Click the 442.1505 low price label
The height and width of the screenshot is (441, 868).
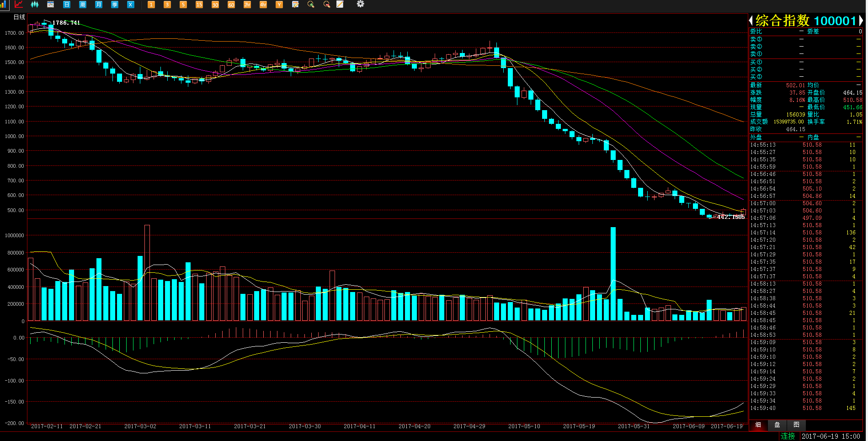coord(731,217)
